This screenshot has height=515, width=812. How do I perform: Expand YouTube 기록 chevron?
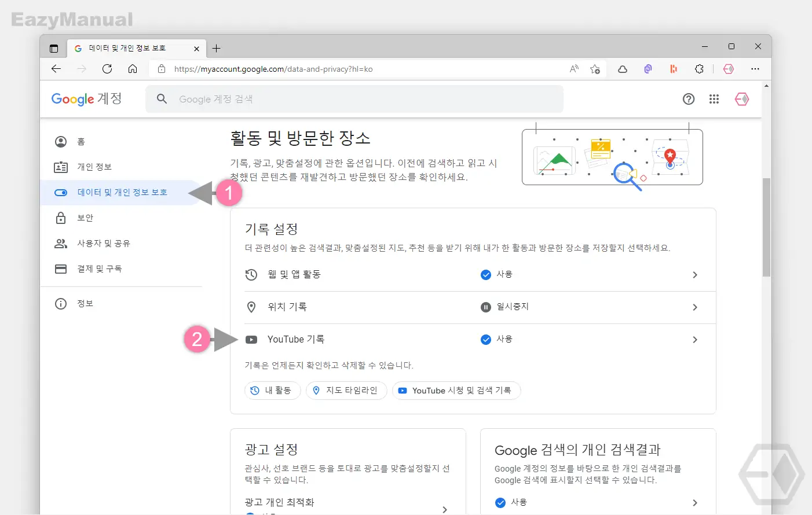695,340
